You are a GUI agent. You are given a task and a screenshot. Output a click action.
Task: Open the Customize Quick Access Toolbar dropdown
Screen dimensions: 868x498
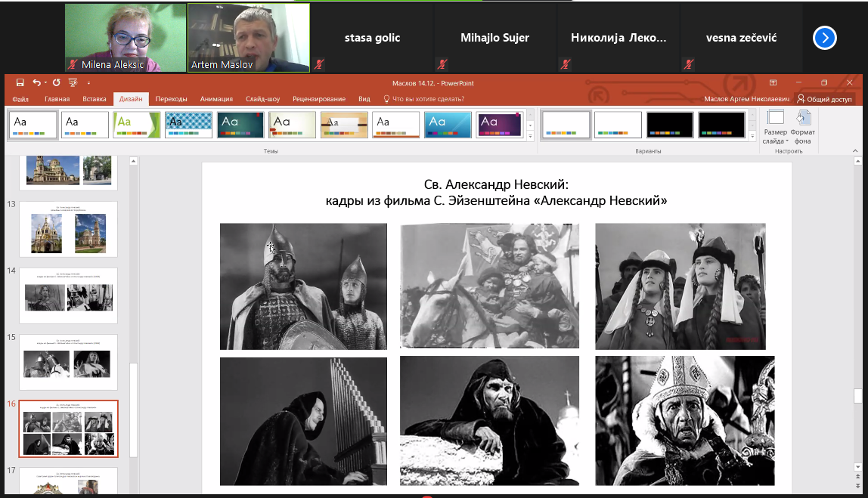88,83
